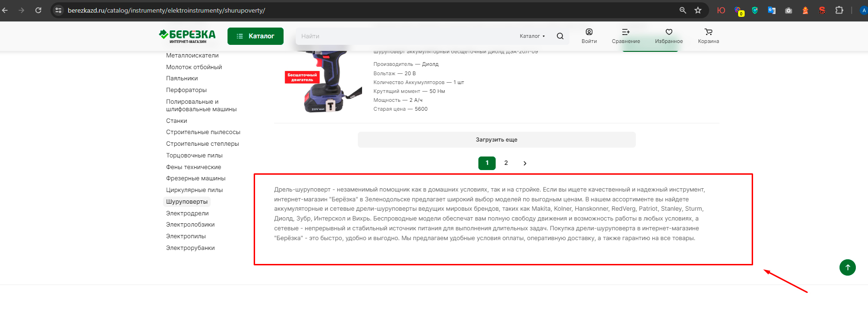
Task: Open Электропилы category
Action: (x=186, y=236)
